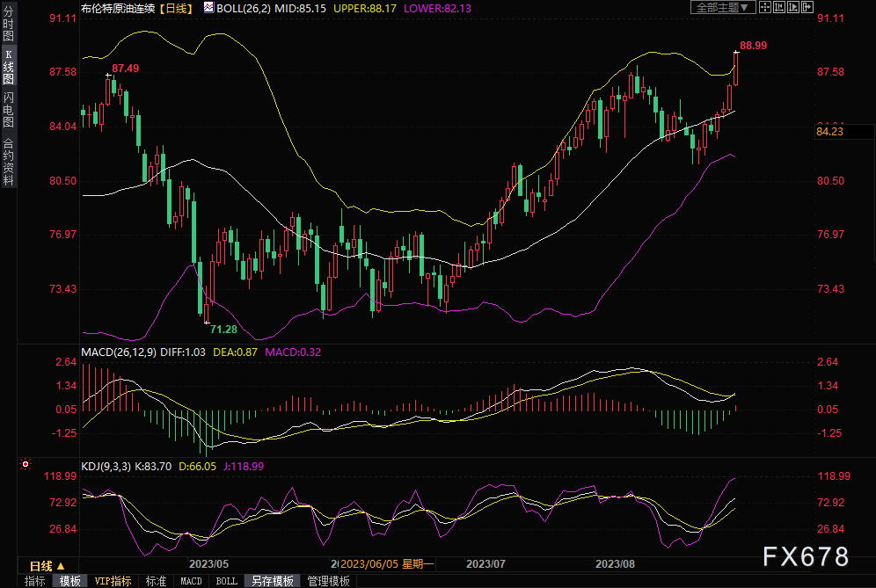876x588 pixels.
Task: Open the 闪电图 sidebar tab
Action: coord(8,109)
